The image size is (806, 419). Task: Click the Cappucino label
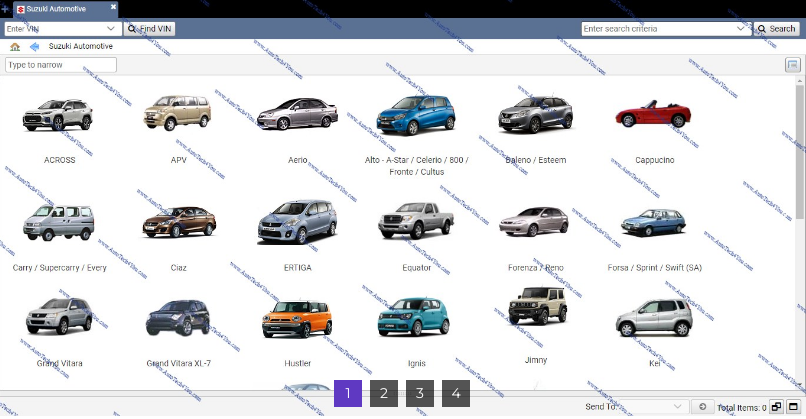pos(654,160)
